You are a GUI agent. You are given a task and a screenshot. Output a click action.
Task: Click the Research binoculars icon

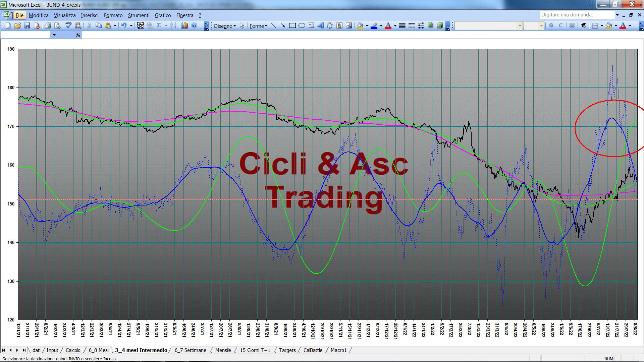[78, 25]
